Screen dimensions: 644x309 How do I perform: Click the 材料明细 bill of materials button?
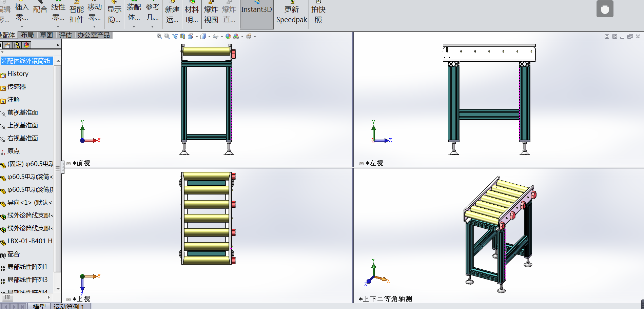coord(192,14)
